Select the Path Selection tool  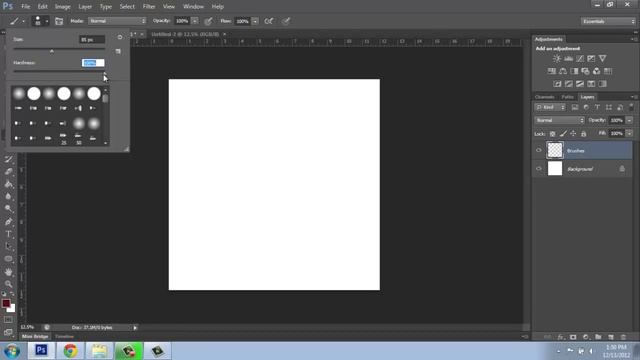[8, 247]
